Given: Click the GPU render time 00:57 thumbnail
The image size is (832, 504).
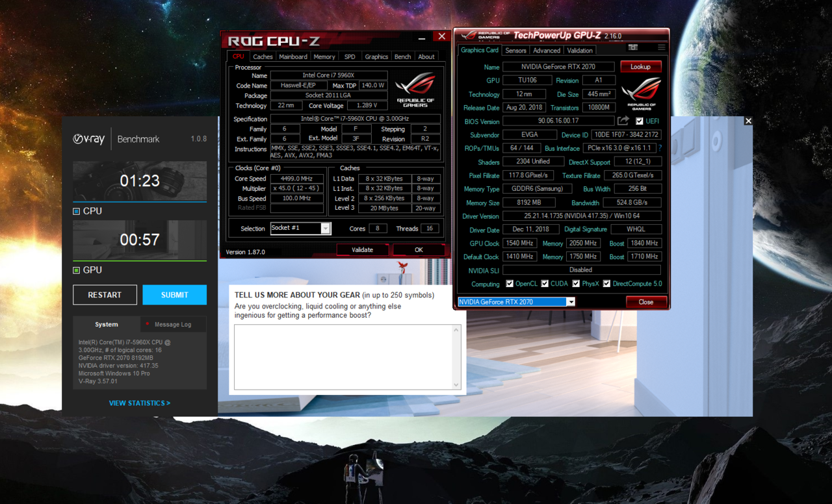Looking at the screenshot, I should click(140, 240).
